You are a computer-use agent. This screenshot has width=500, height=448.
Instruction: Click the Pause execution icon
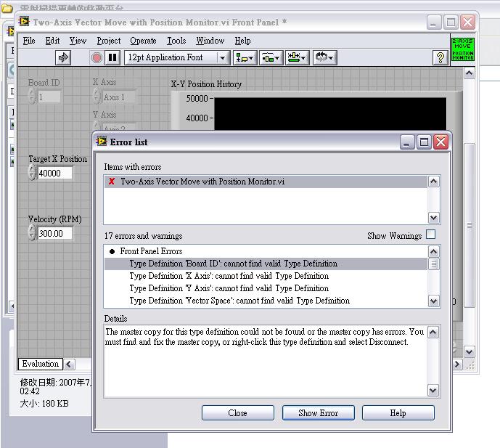click(x=112, y=58)
